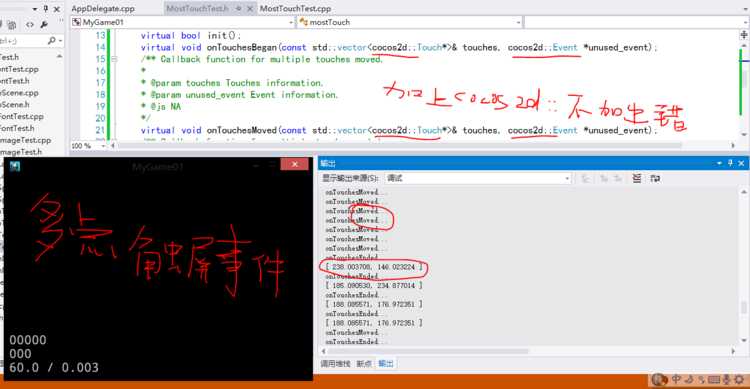
Task: Click the onTouchesBegan declaration on line 14
Action: 399,47
